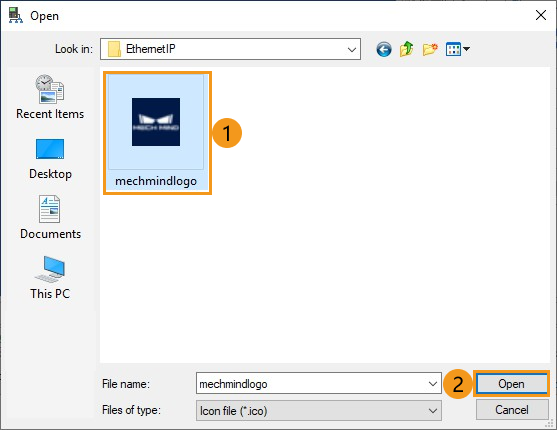
Task: Click the mechmindlogo file name label
Action: click(x=156, y=181)
